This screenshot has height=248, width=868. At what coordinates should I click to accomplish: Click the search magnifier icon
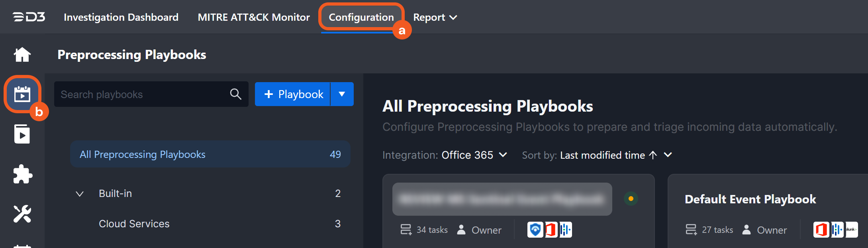(x=235, y=94)
